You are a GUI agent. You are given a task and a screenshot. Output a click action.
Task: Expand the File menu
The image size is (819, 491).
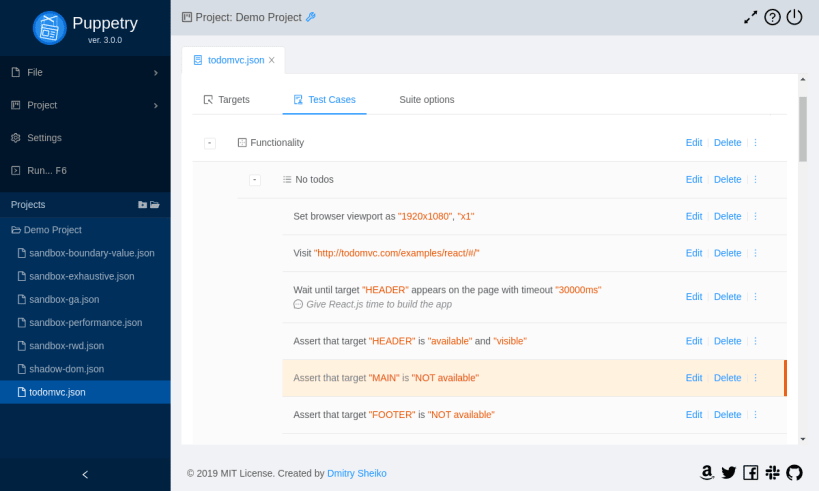85,73
